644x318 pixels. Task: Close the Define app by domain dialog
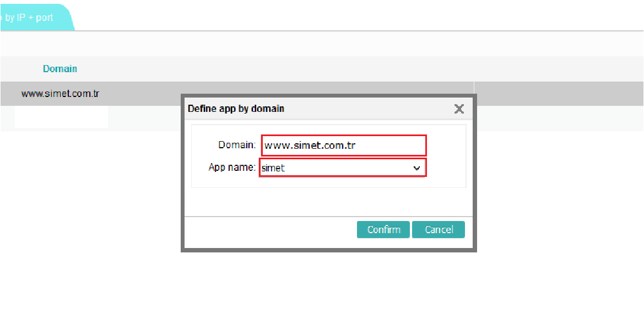coord(458,109)
